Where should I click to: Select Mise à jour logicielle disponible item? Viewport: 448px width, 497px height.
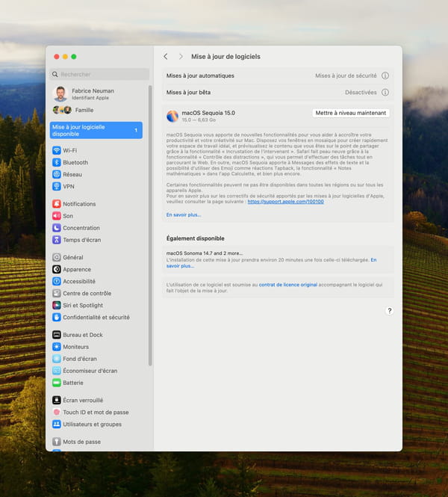[x=96, y=130]
